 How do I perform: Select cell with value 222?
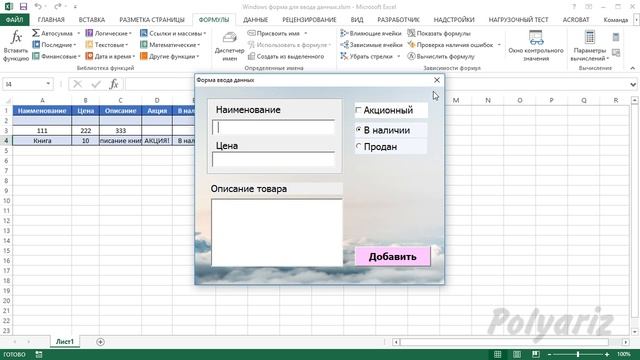click(85, 131)
